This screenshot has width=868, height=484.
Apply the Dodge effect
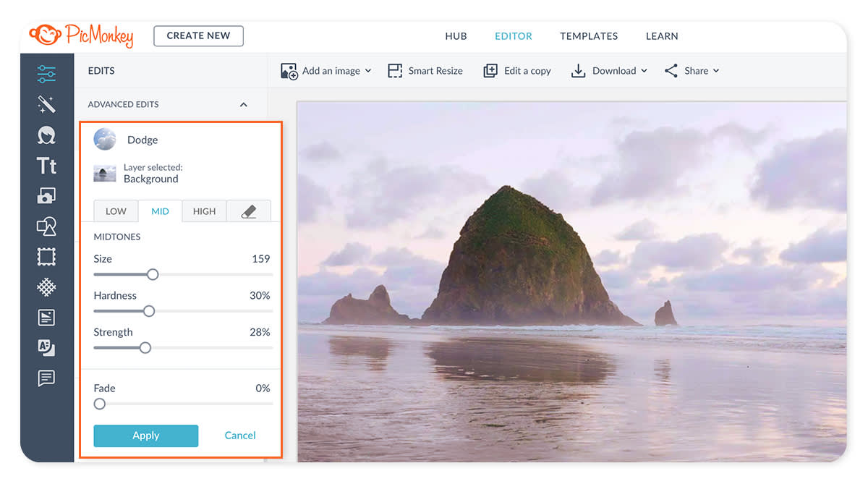[x=145, y=436]
